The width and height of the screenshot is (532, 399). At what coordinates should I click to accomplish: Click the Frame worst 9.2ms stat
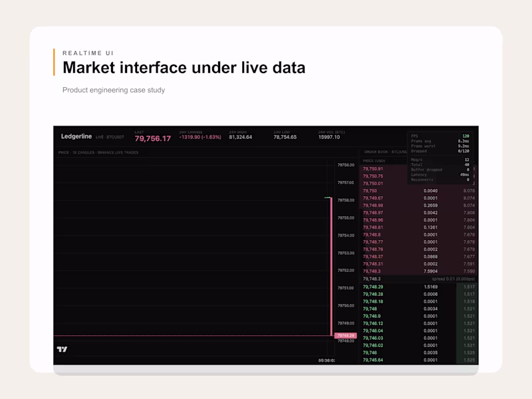point(440,146)
